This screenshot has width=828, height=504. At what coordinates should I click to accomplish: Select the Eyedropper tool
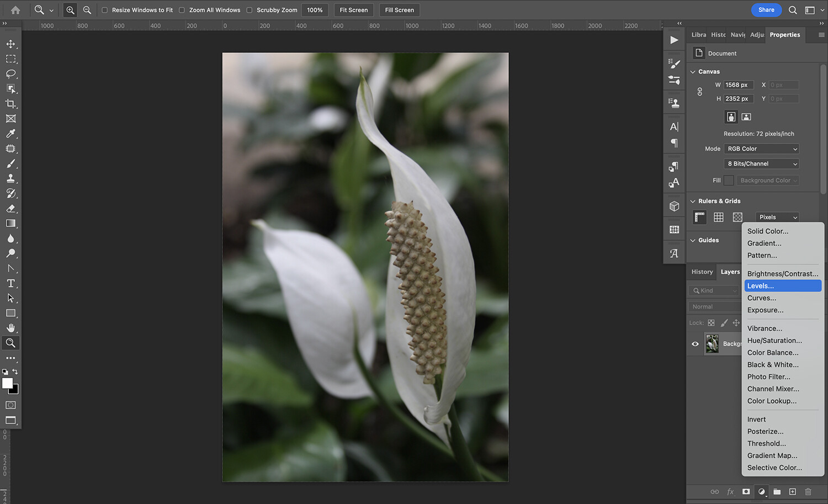(11, 133)
